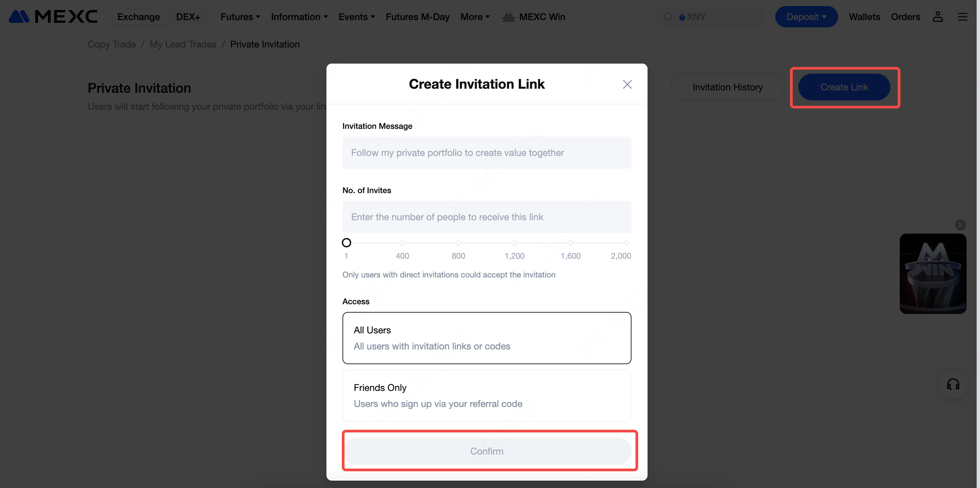Screen dimensions: 980x488
Task: Go to My Lead Trades breadcrumb
Action: tap(183, 44)
